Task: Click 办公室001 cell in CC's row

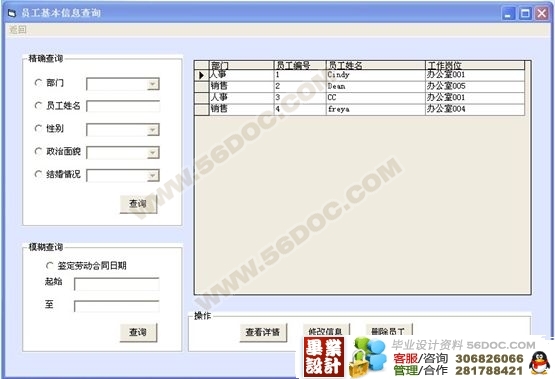Action: pos(475,98)
